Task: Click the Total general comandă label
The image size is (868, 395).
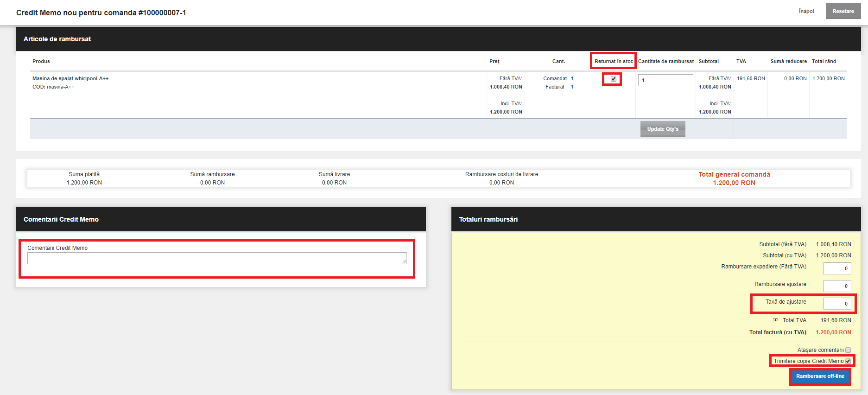Action: click(x=734, y=174)
